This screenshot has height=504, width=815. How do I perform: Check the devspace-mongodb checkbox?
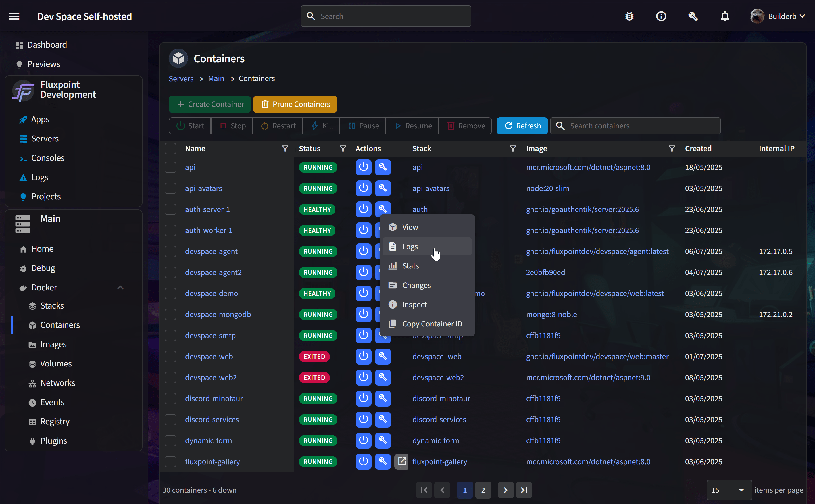point(170,314)
